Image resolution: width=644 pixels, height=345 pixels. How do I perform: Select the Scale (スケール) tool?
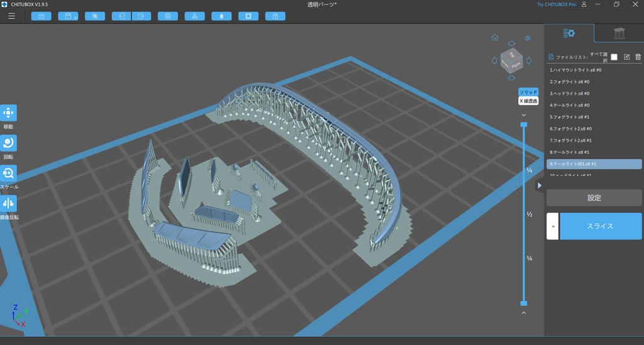click(8, 173)
